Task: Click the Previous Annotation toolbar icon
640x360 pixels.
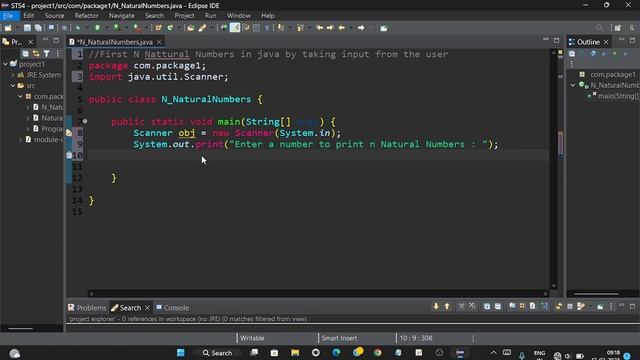Action: click(300, 28)
